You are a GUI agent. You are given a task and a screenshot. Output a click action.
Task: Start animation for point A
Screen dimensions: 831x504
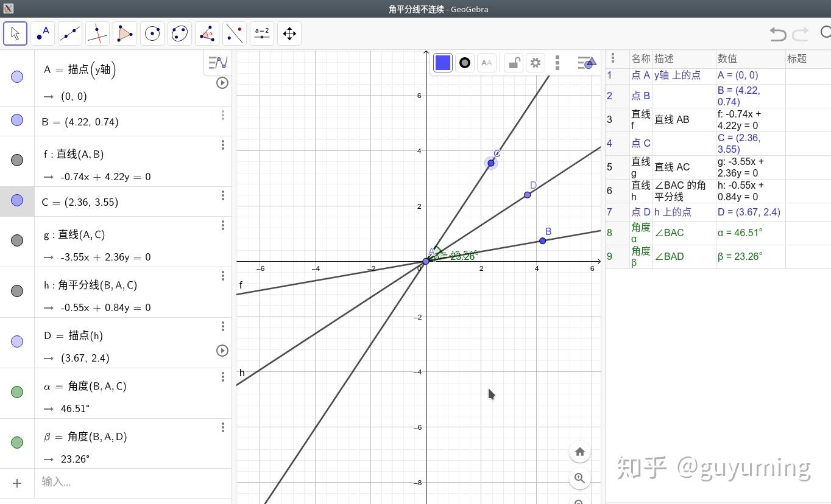[x=222, y=83]
